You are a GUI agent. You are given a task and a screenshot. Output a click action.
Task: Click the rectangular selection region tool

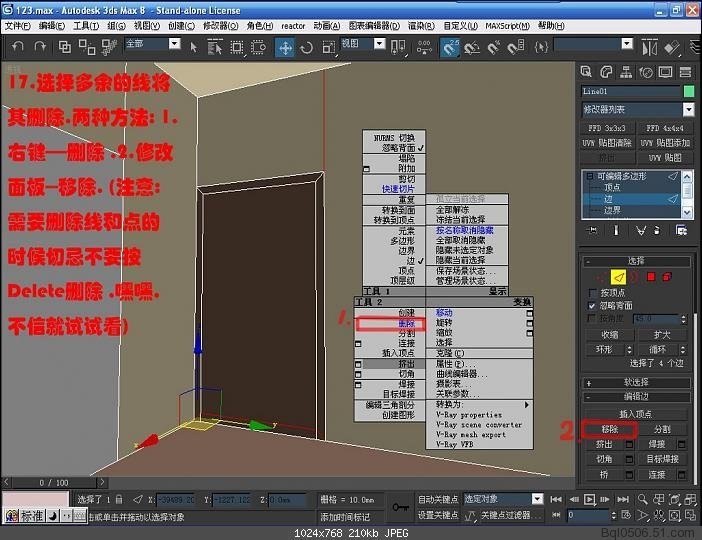pyautogui.click(x=237, y=47)
